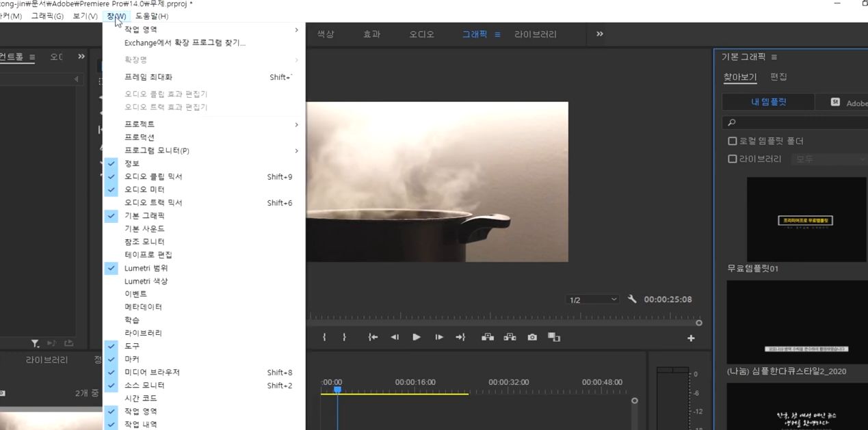Open the 도움말(H) menu
The height and width of the screenshot is (430, 868).
[152, 16]
